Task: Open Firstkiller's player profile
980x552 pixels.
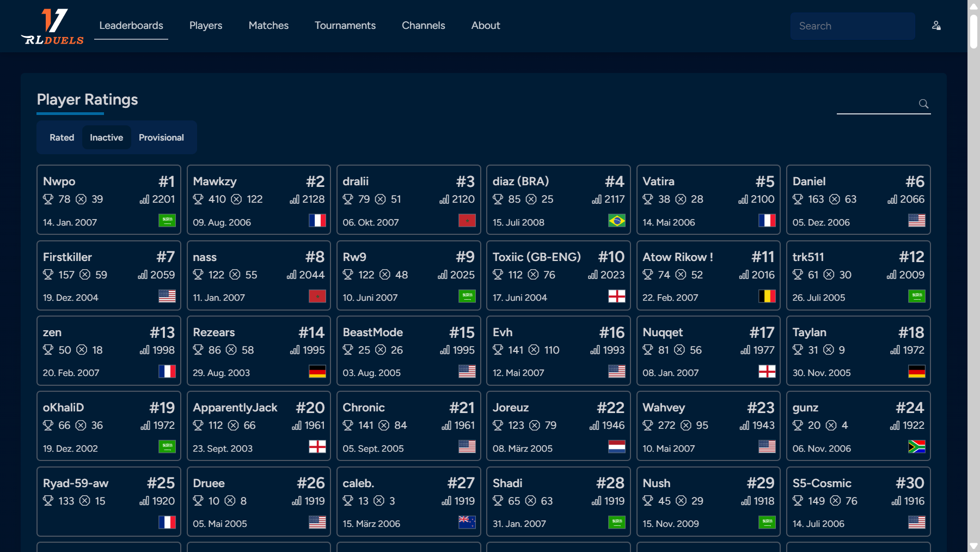Action: click(68, 257)
